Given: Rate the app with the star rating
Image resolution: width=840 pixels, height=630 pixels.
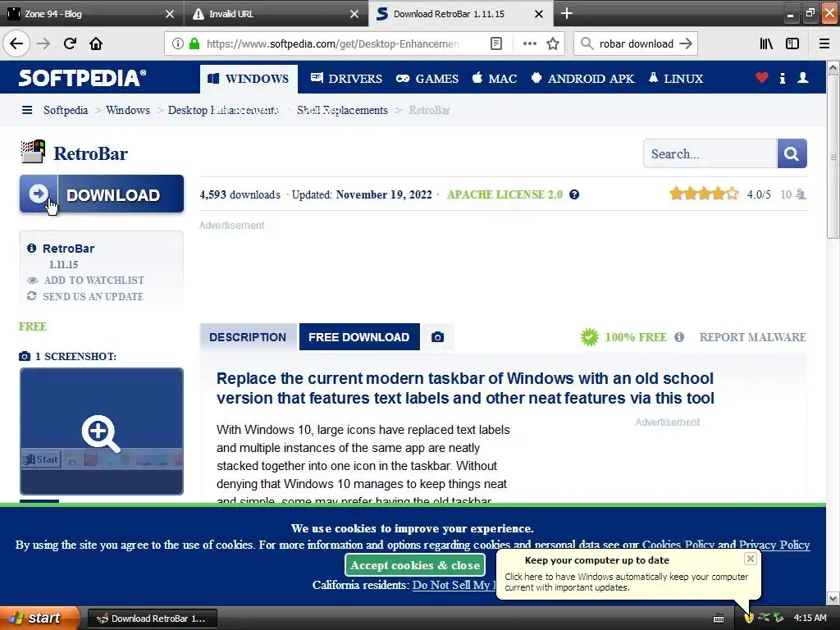Looking at the screenshot, I should point(704,194).
